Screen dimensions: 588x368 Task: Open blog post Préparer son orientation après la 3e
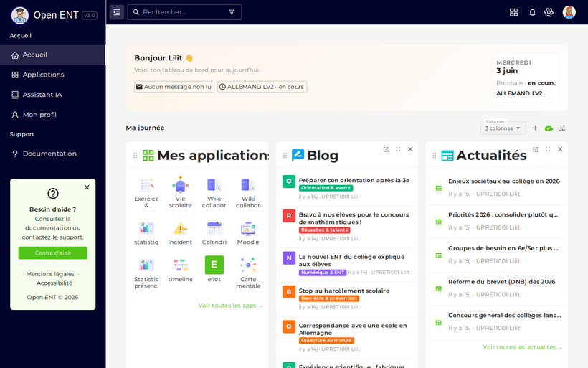(x=354, y=181)
